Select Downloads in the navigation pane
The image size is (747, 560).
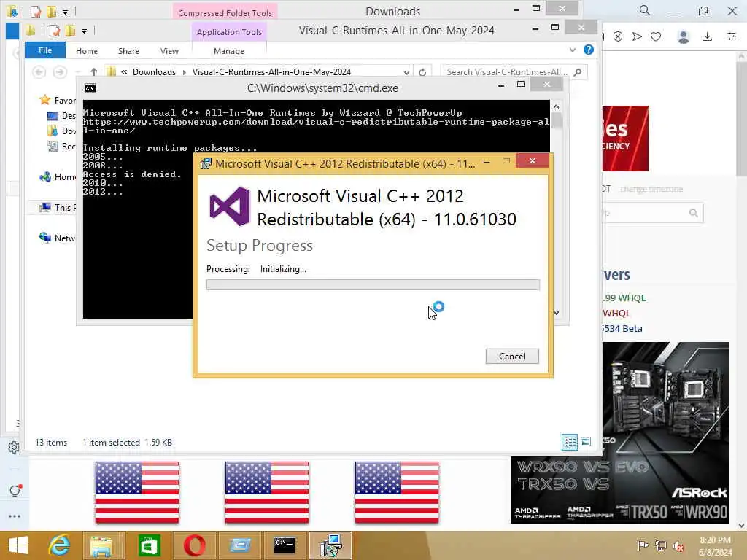pos(61,131)
